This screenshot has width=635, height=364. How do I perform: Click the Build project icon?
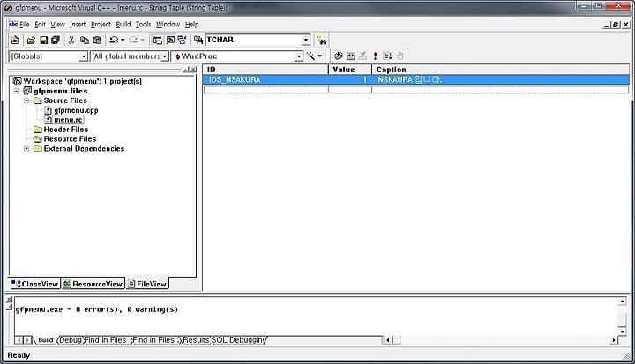351,56
